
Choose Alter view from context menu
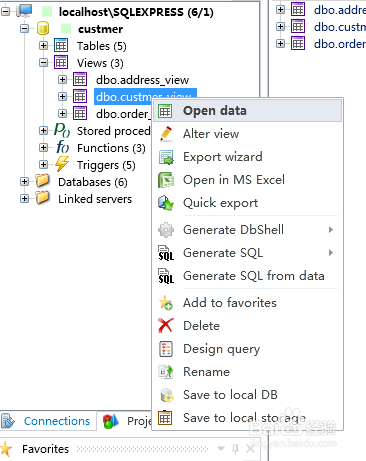tap(248, 134)
